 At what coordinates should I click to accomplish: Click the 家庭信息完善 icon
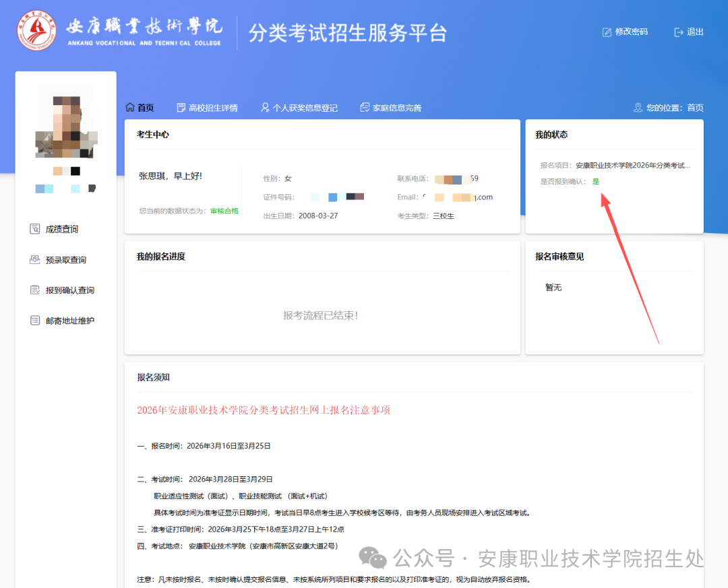point(365,108)
